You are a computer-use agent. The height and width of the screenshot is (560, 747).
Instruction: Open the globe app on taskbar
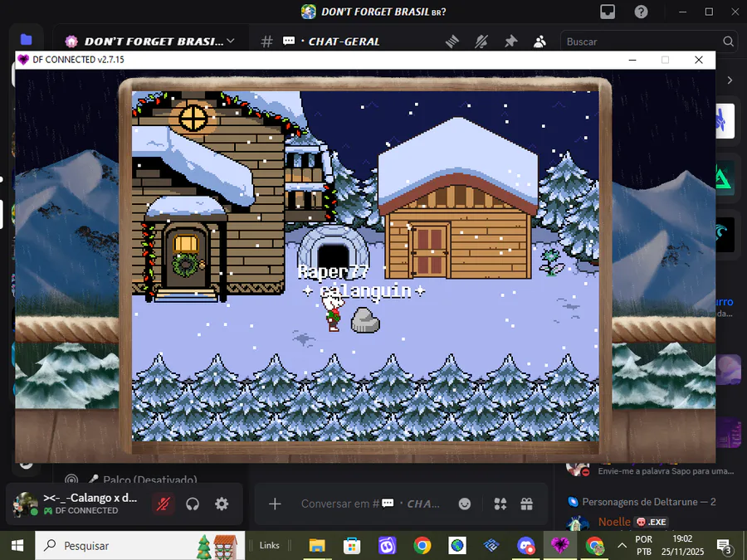[456, 545]
